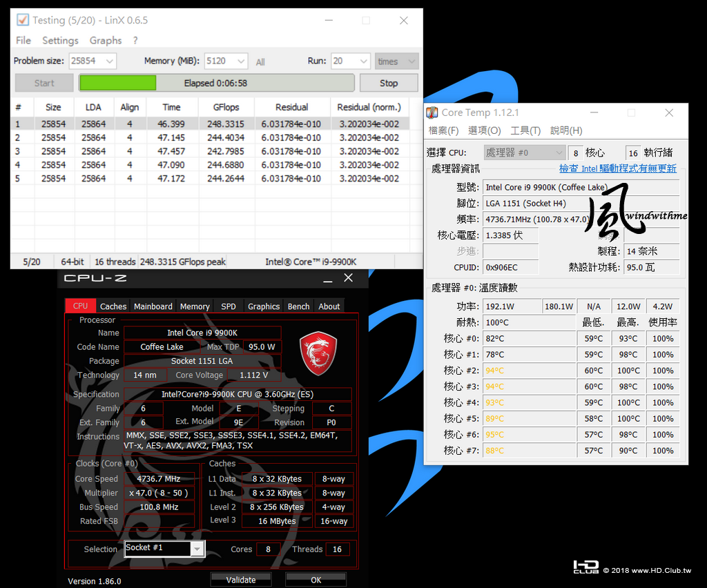Click the LinX elapsed time progress bar
Screen dimensions: 707x588
(217, 83)
